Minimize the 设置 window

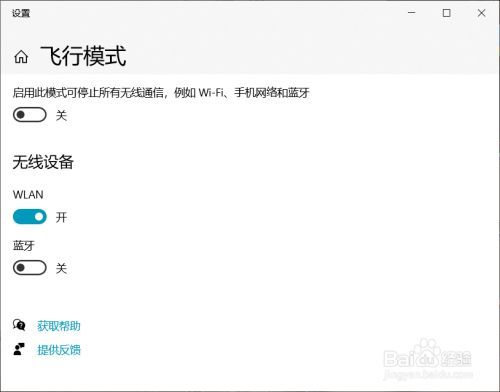(412, 13)
